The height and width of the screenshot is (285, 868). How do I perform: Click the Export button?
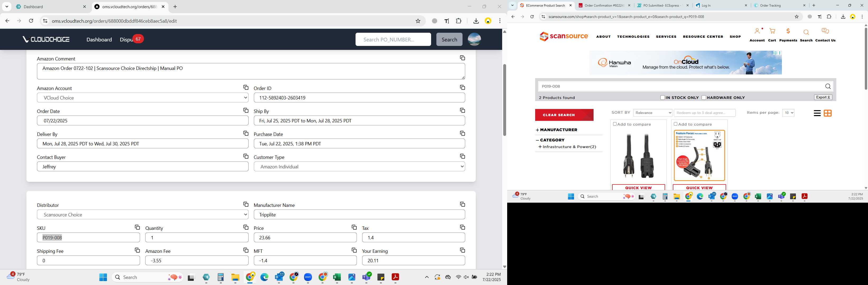(823, 97)
